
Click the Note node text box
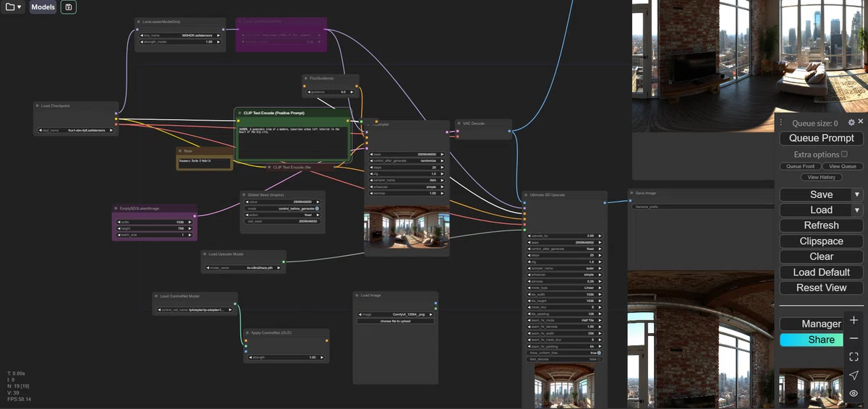(204, 163)
